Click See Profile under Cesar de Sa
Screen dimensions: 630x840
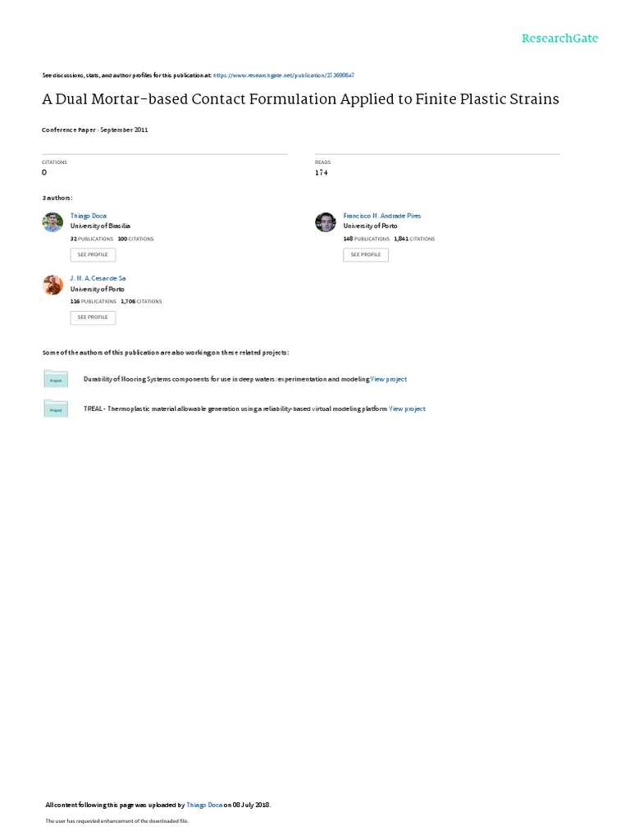pyautogui.click(x=93, y=317)
